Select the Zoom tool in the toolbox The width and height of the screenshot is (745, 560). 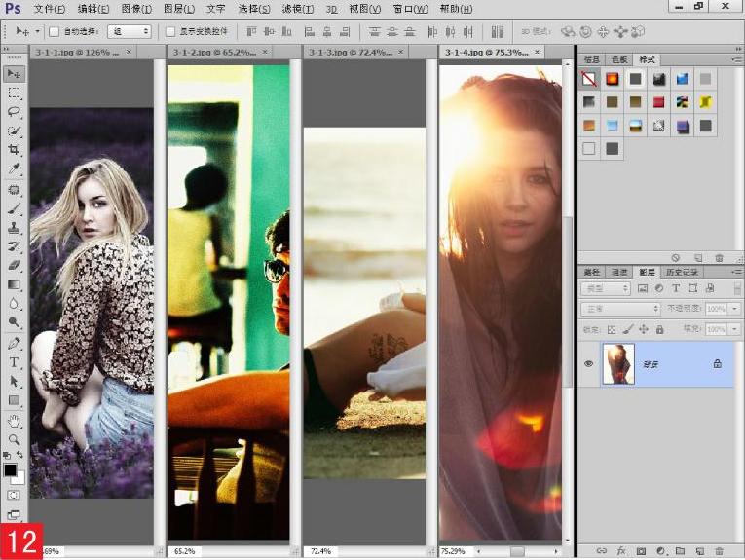tap(14, 440)
